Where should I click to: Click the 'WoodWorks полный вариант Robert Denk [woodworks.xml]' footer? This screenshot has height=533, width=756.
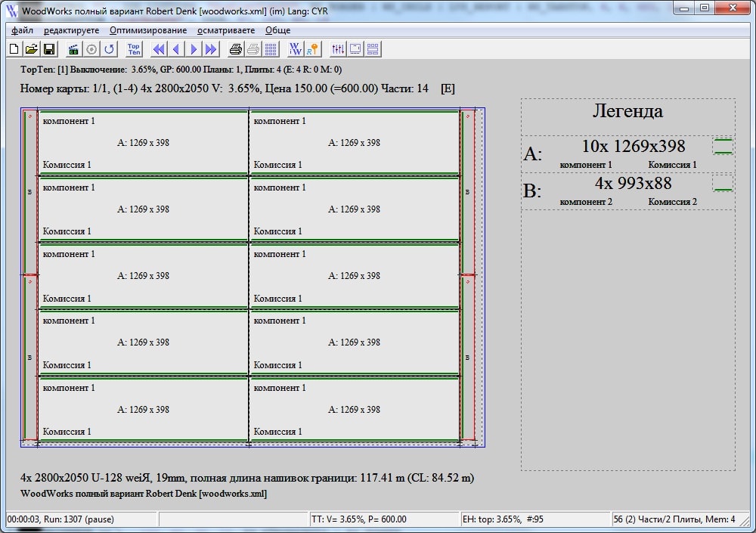click(143, 494)
